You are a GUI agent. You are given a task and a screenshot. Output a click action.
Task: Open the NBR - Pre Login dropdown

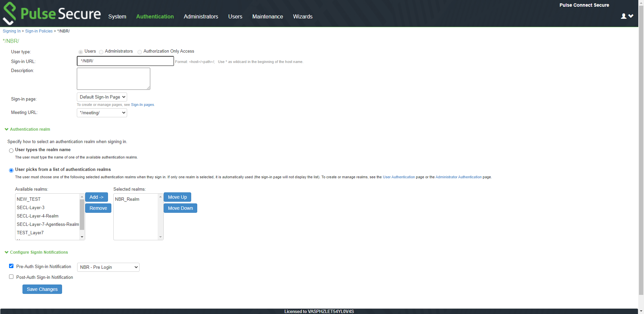(x=108, y=267)
